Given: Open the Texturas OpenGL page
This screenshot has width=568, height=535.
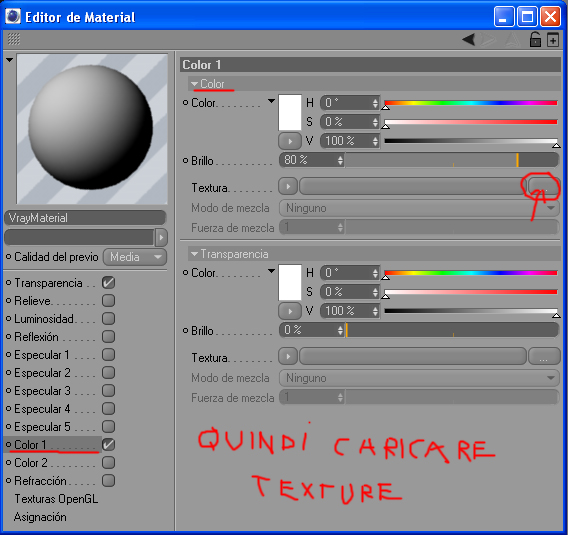Looking at the screenshot, I should point(56,499).
